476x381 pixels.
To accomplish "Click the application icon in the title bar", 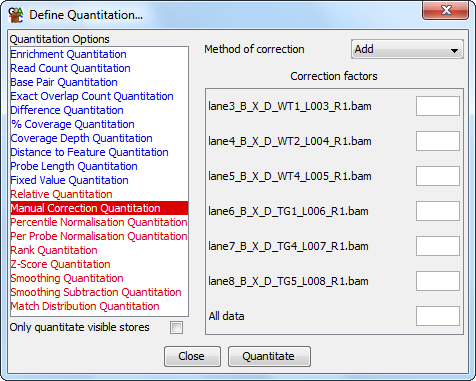I will coord(16,15).
